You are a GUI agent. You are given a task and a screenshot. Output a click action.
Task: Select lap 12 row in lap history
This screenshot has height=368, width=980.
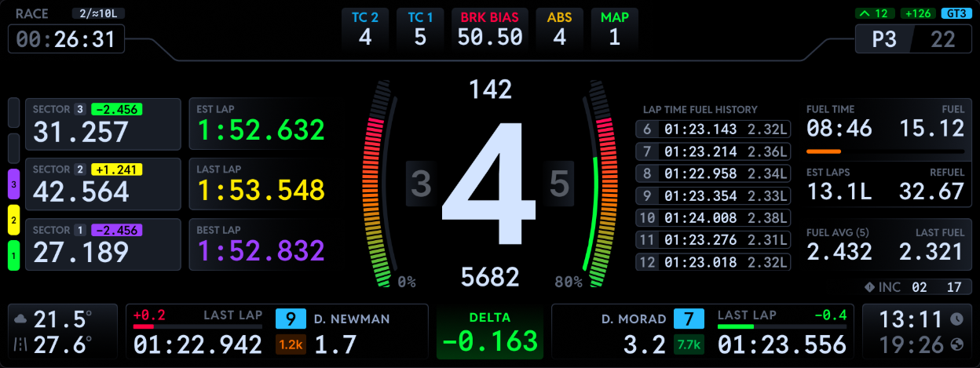point(713,262)
